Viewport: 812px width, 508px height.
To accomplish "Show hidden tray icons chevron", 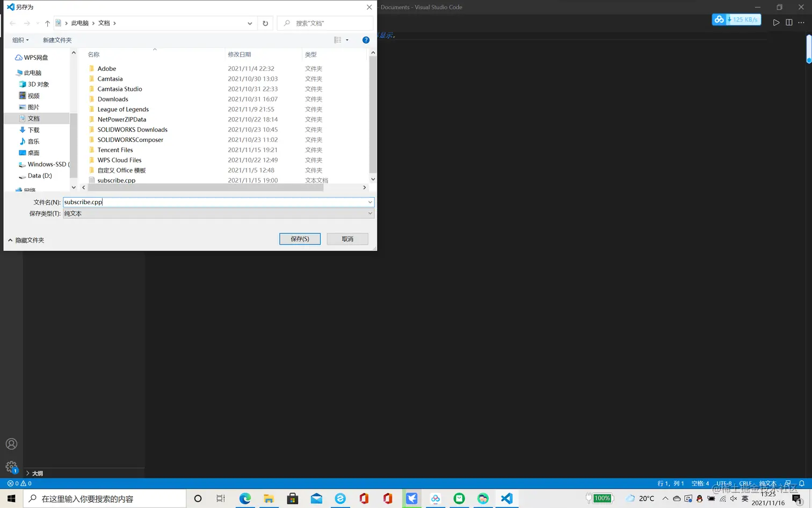I will [665, 499].
